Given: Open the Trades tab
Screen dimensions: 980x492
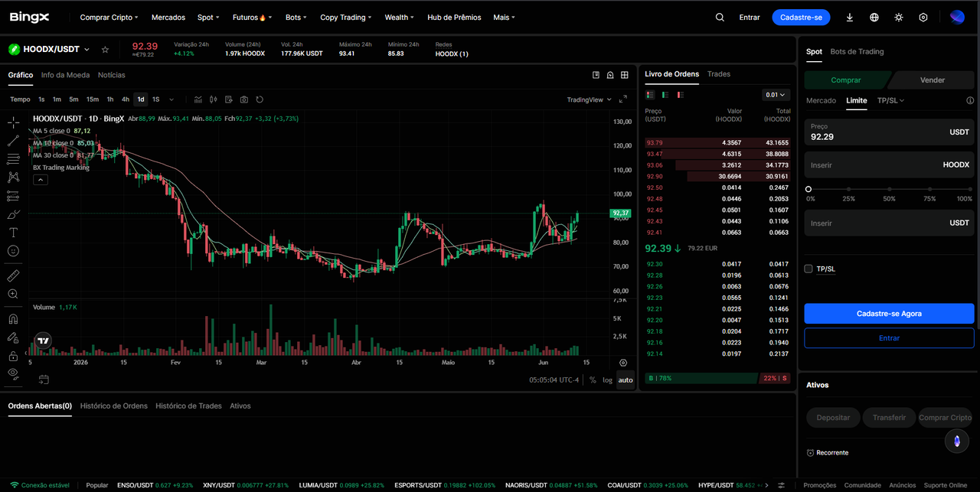Looking at the screenshot, I should [x=719, y=74].
